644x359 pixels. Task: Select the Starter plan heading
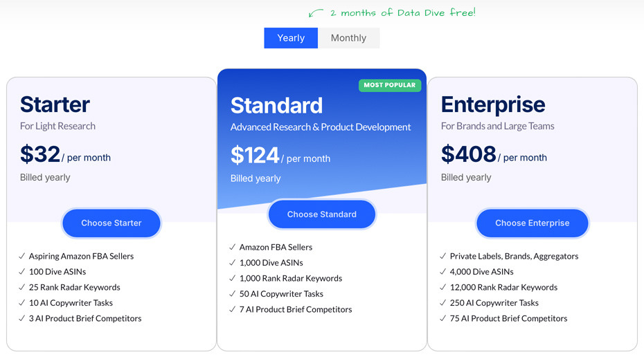[x=55, y=104]
